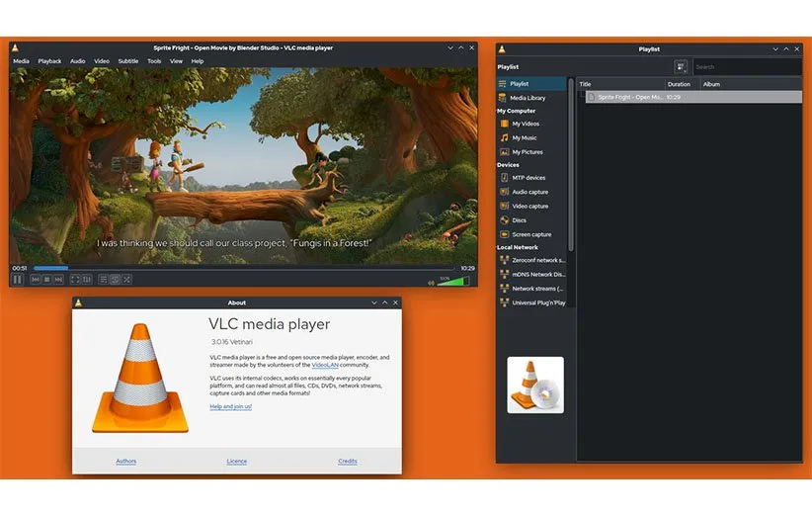The height and width of the screenshot is (516, 812).
Task: Open extended settings (equalizer icon)
Action: [x=87, y=280]
